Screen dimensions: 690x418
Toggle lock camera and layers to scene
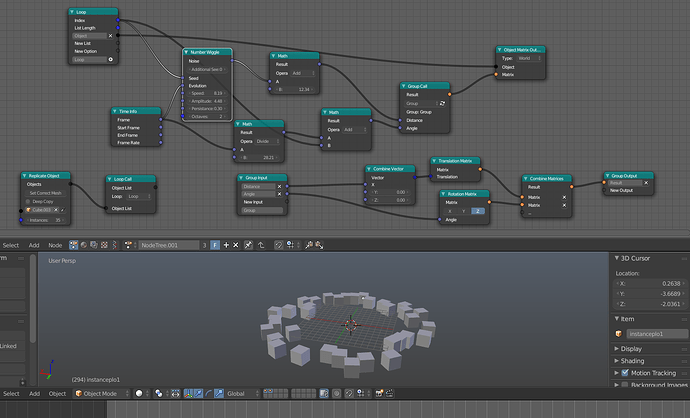pos(324,393)
